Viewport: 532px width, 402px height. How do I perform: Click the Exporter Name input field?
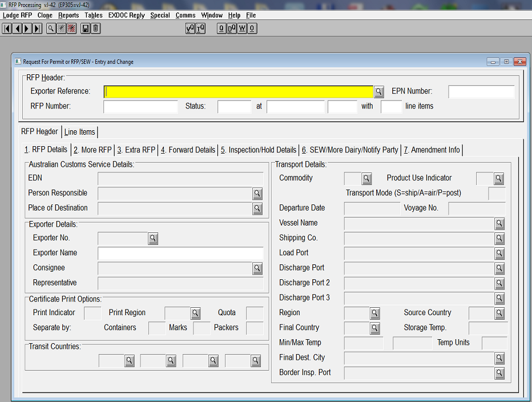coord(180,253)
